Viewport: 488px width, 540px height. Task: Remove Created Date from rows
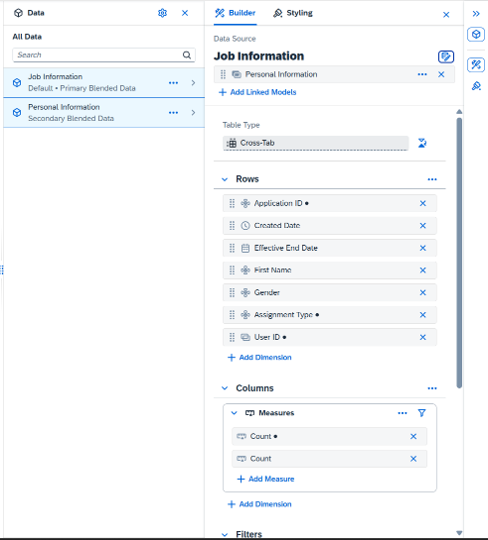[x=423, y=226]
